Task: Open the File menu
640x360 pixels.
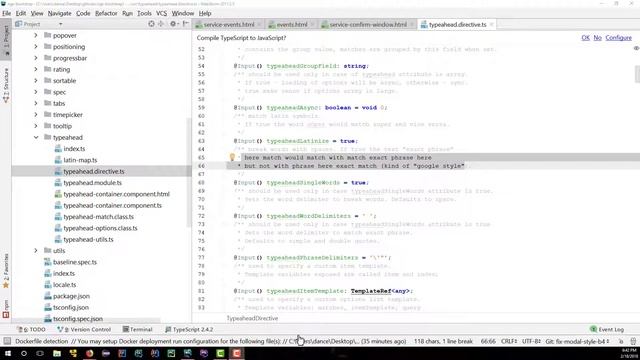Action: [7, 13]
